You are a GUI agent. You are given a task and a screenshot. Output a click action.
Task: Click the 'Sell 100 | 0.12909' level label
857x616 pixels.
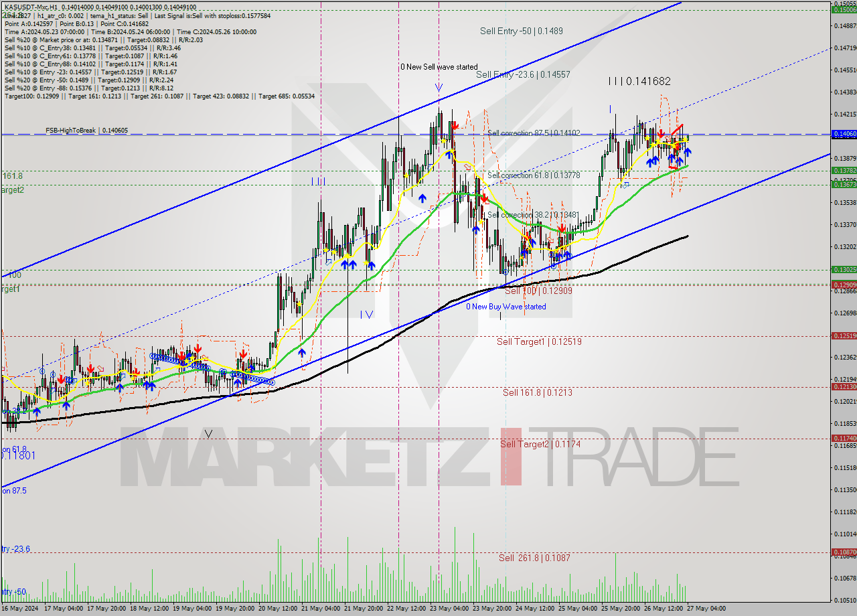[x=538, y=291]
